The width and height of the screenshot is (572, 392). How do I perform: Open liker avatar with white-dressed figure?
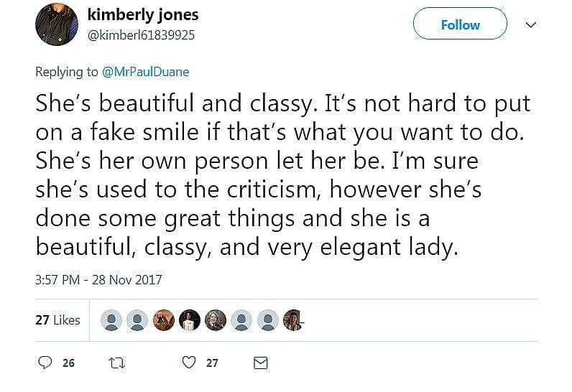[190, 320]
